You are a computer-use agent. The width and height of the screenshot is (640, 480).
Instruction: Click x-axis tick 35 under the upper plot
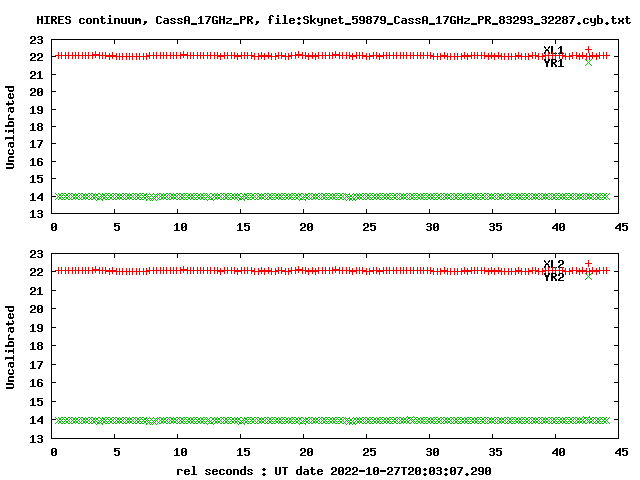pyautogui.click(x=495, y=227)
